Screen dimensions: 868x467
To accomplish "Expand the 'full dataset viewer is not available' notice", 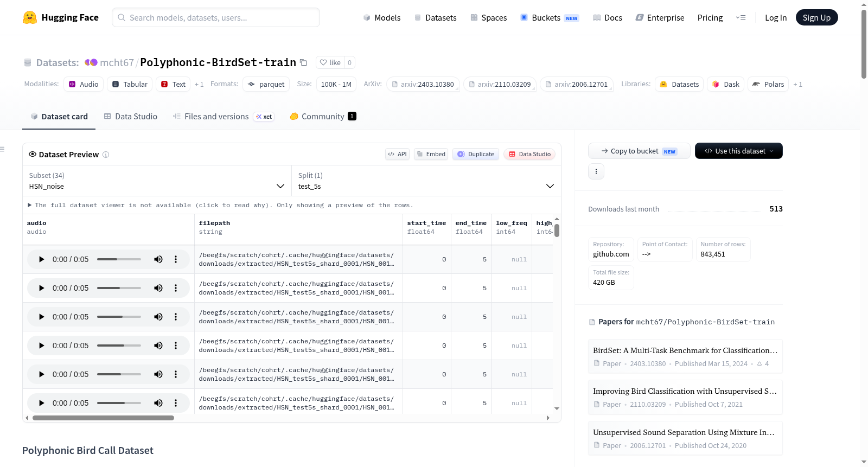I will click(221, 205).
